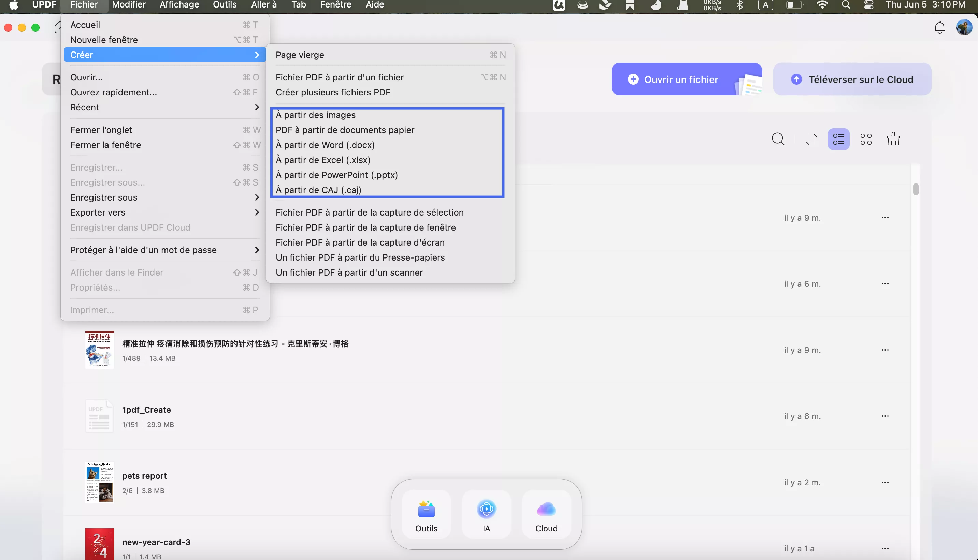Viewport: 978px width, 560px height.
Task: Open the Outils menu in menu bar
Action: coord(225,5)
